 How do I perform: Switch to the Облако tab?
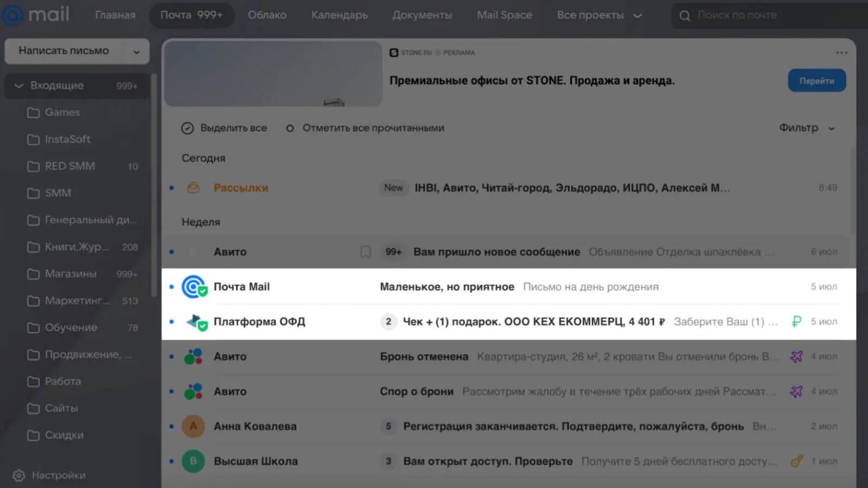(267, 15)
